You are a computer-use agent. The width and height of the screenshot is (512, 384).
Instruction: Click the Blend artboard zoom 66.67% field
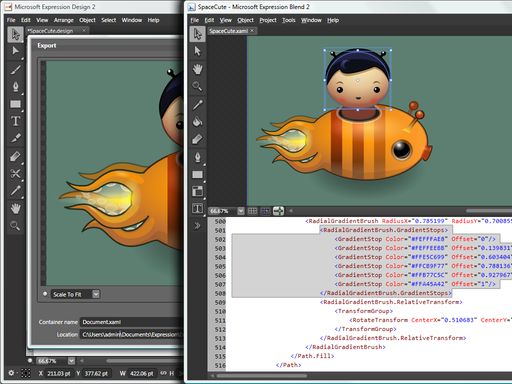coord(223,211)
